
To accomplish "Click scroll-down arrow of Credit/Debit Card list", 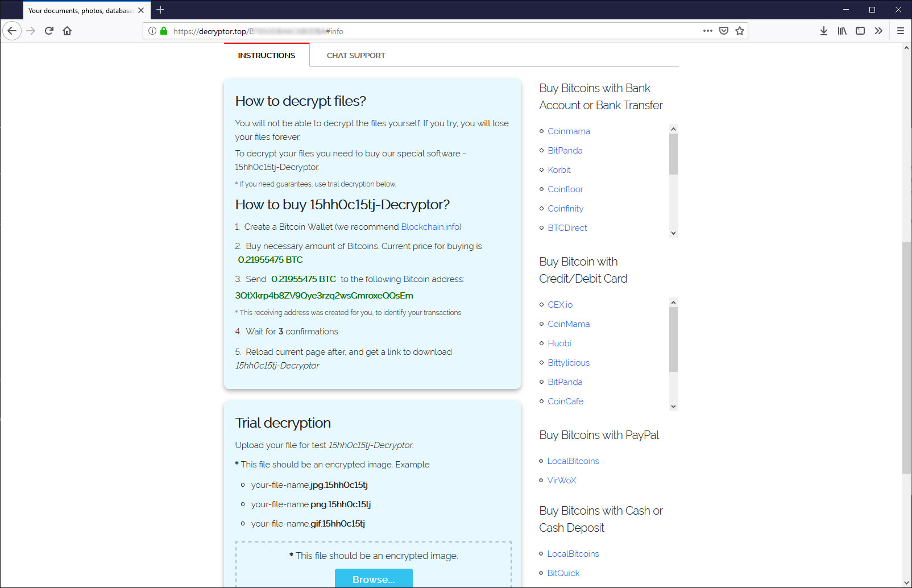I will [x=673, y=406].
